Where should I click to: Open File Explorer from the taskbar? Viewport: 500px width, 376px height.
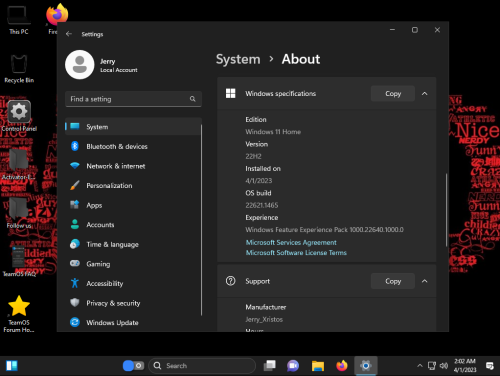tap(318, 366)
